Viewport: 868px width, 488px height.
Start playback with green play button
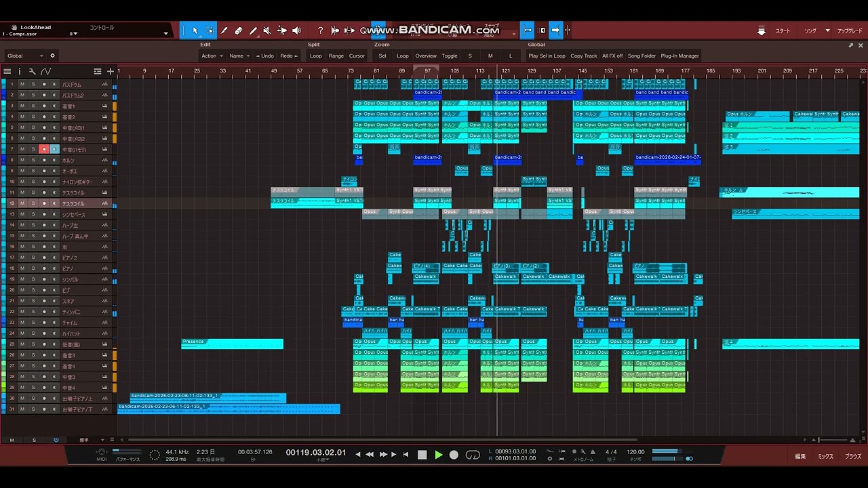[438, 455]
